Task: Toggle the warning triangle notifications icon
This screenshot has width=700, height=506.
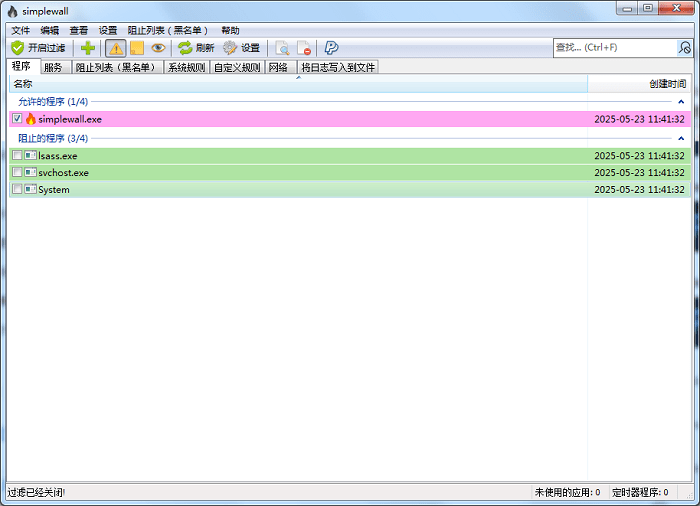Action: coord(116,48)
